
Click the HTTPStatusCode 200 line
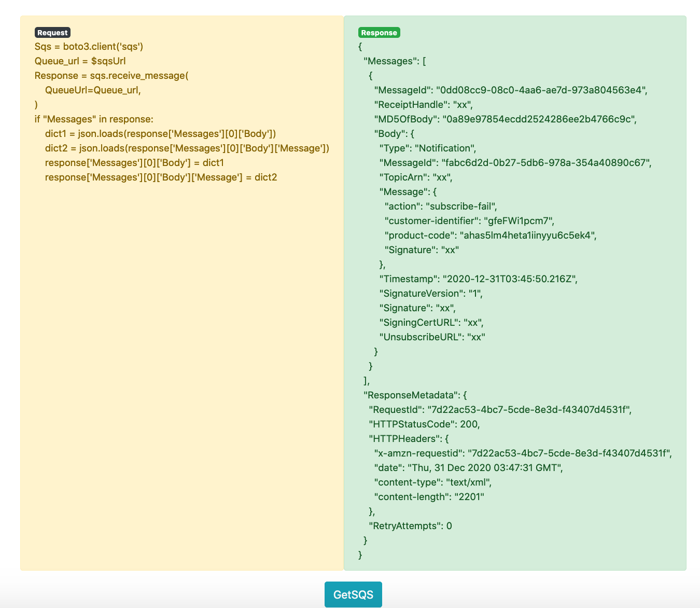click(424, 424)
